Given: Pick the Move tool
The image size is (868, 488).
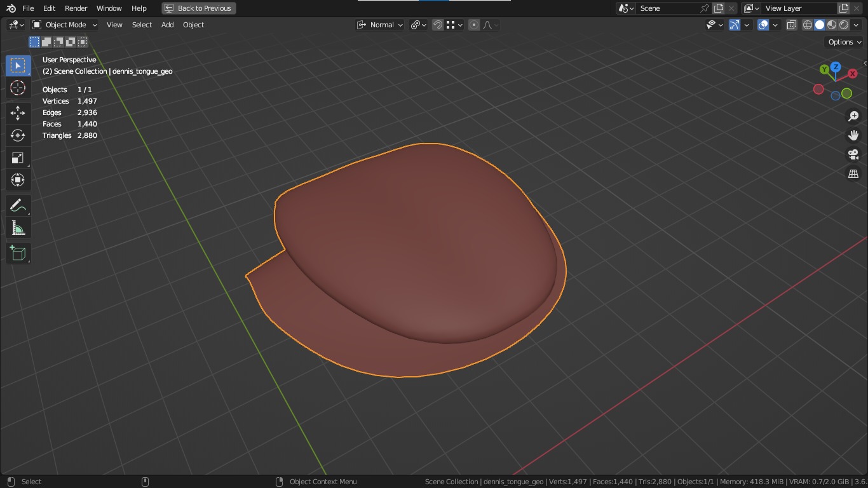Looking at the screenshot, I should (x=18, y=113).
